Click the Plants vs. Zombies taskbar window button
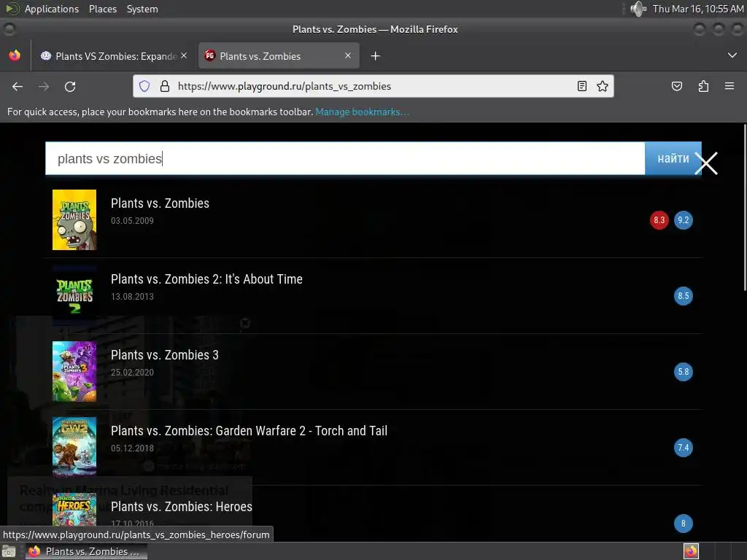Screen dimensions: 747x560 coord(86,551)
